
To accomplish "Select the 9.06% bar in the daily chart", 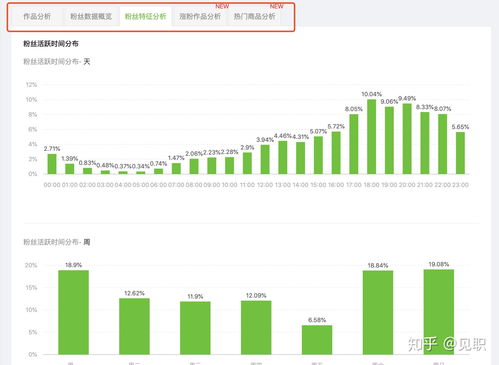I will 389,140.
